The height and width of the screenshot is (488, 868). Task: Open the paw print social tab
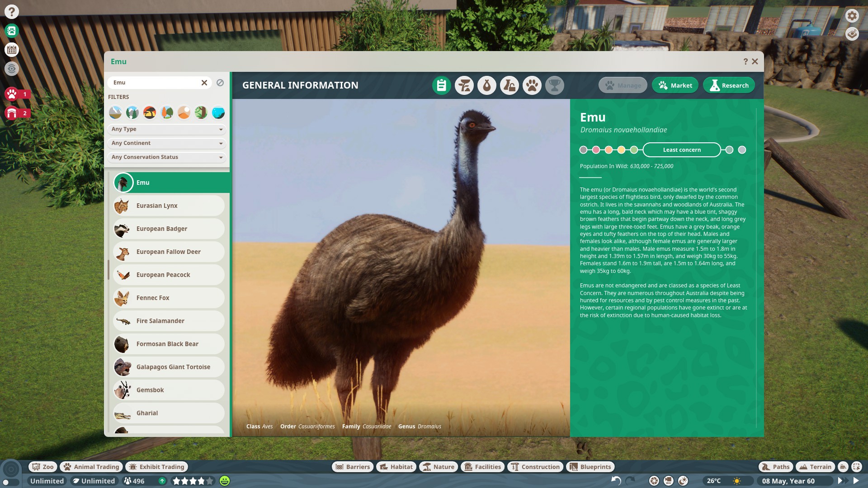point(532,85)
